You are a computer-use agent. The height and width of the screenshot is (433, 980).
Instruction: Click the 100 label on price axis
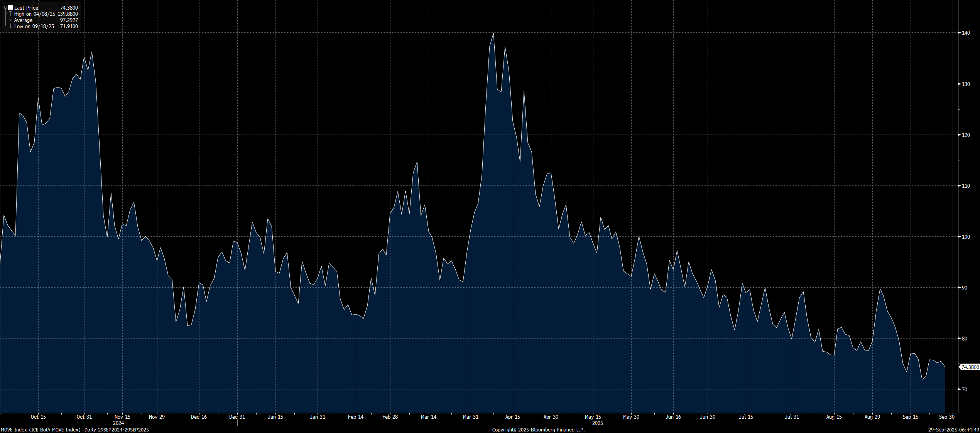pos(966,237)
